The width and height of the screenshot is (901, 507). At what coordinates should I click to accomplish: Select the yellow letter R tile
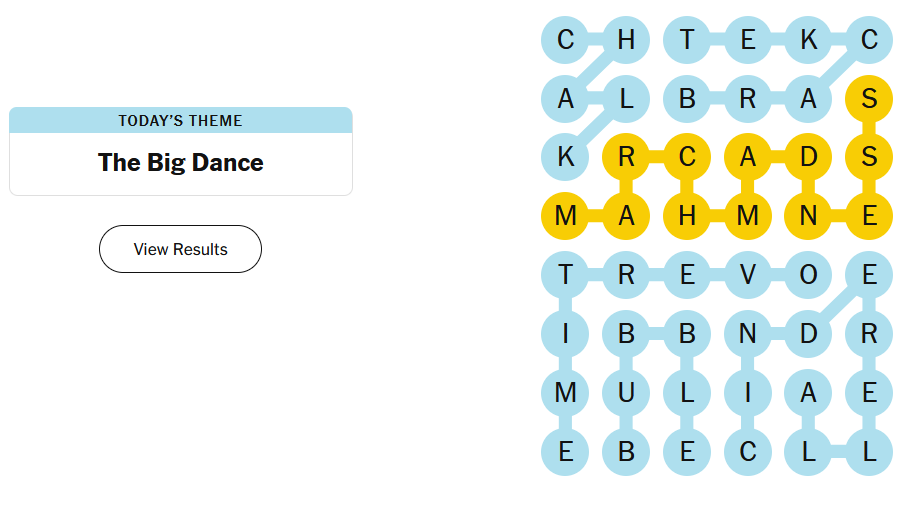pyautogui.click(x=626, y=157)
